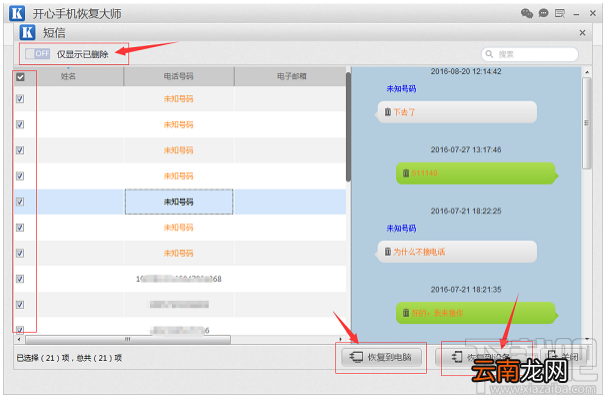Click timestamp 2016-07-21 18:22:25
The width and height of the screenshot is (605, 399).
click(x=466, y=211)
